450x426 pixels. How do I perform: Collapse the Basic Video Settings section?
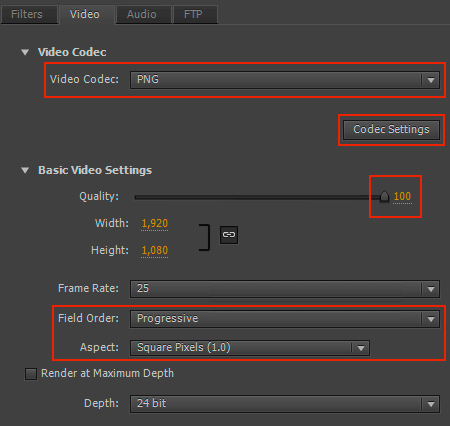click(25, 170)
